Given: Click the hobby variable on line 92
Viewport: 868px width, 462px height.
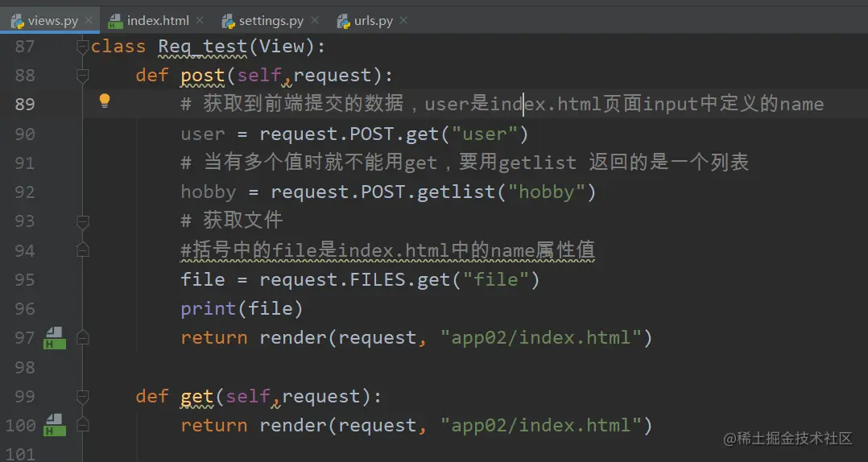Looking at the screenshot, I should (x=208, y=192).
